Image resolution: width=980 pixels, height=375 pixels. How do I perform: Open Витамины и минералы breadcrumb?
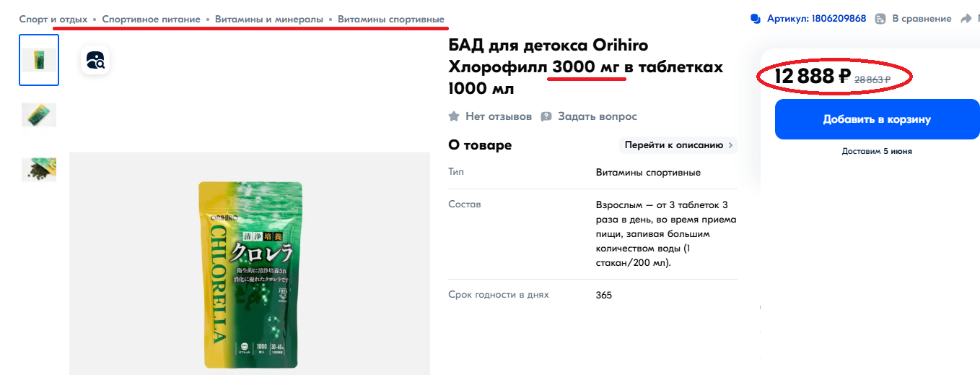(269, 19)
